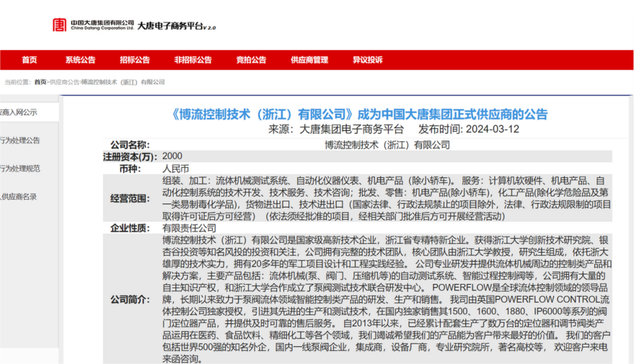Viewport: 634px width, 364px height.
Task: Click the 注册资本(万) label
Action: click(x=130, y=157)
